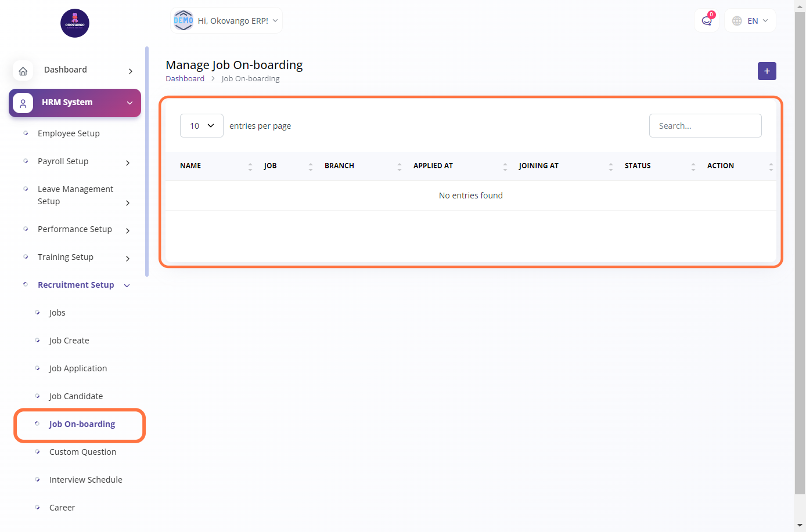Click the Dashboard breadcrumb link
This screenshot has width=806, height=532.
[x=185, y=79]
